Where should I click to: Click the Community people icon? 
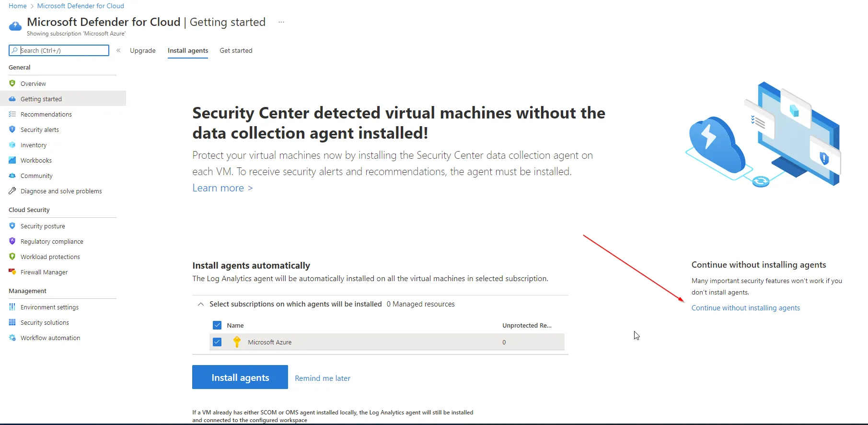[x=12, y=176]
